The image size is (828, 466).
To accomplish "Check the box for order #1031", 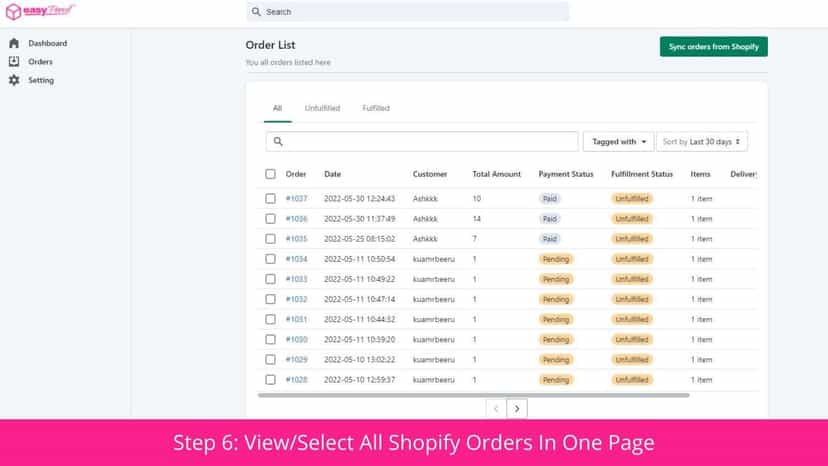I will 270,319.
